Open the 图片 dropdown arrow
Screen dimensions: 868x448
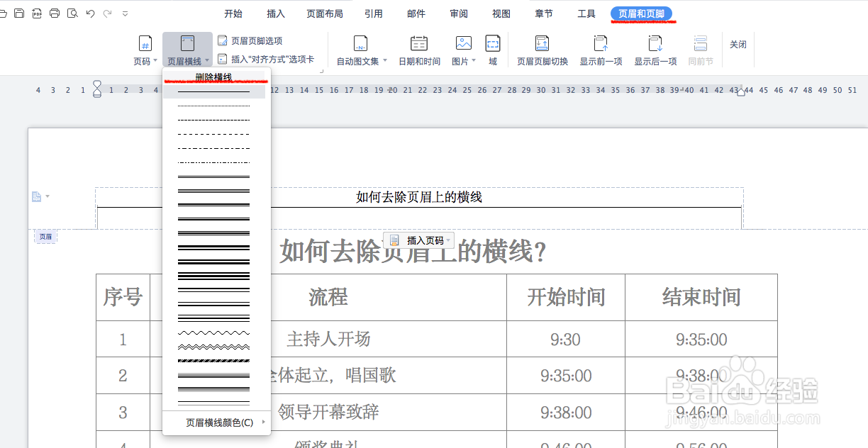click(473, 61)
